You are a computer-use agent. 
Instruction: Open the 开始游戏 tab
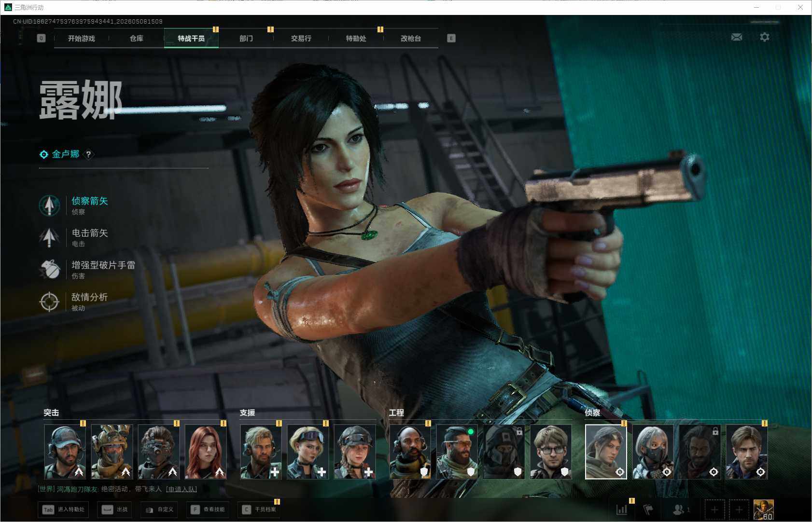pos(82,38)
